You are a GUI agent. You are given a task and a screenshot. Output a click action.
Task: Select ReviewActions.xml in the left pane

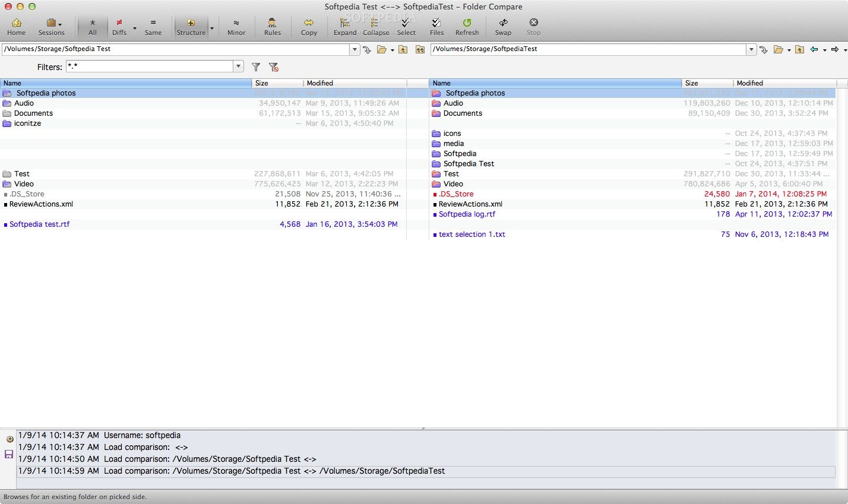click(203, 204)
